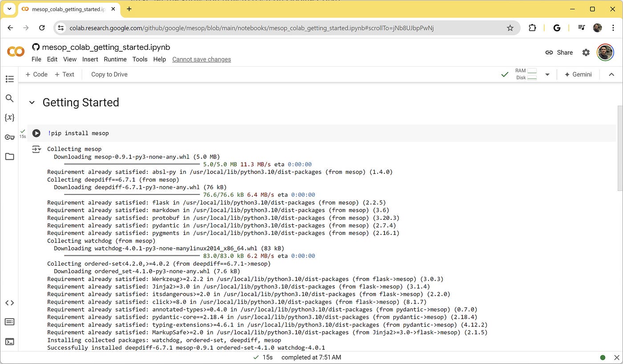This screenshot has width=623, height=364.
Task: Open the Gemini assistant
Action: point(578,74)
